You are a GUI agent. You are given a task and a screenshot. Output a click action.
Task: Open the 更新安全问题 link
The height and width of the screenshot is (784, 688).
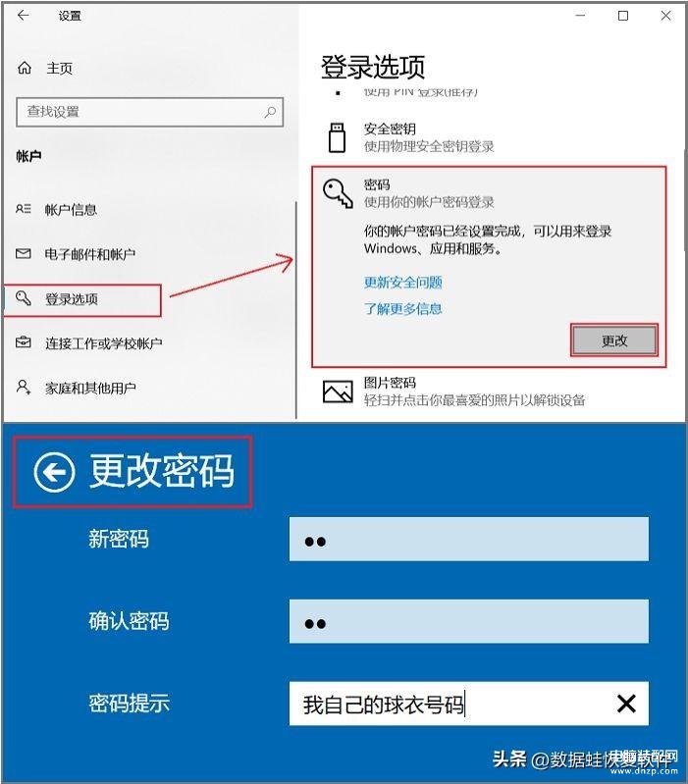pyautogui.click(x=403, y=283)
